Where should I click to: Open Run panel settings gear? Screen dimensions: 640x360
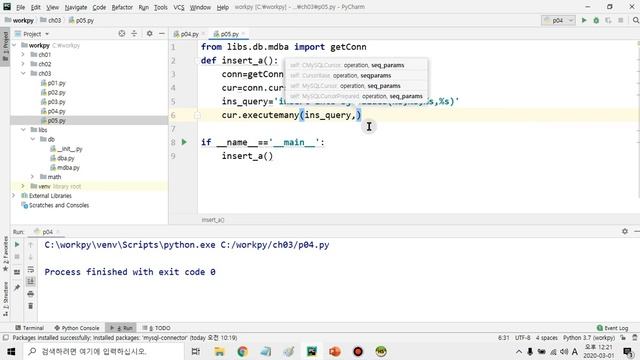click(625, 231)
